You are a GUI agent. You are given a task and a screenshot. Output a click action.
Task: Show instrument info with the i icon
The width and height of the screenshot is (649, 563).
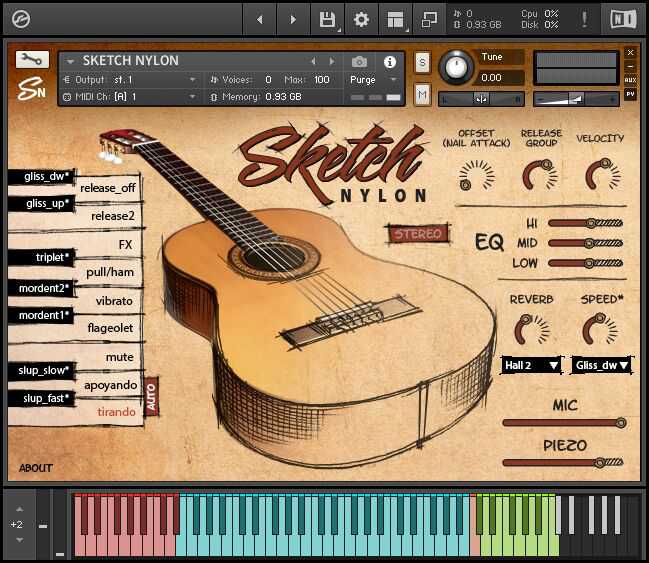389,62
